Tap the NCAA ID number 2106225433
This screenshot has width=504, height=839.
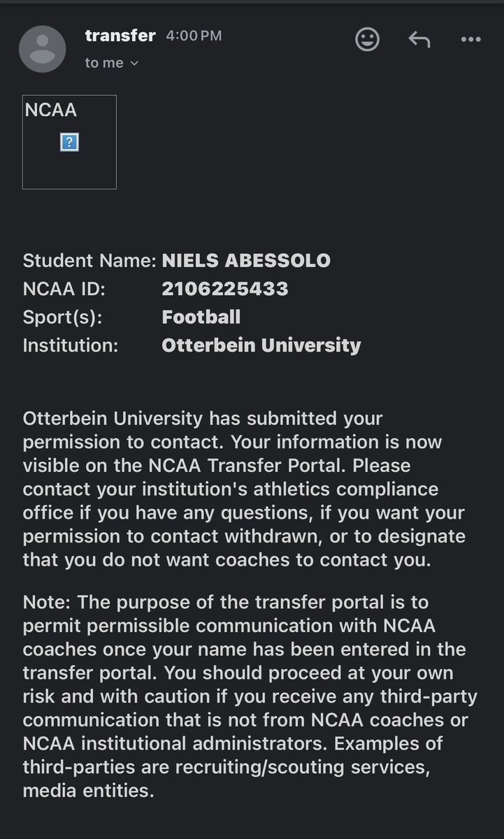tap(224, 289)
